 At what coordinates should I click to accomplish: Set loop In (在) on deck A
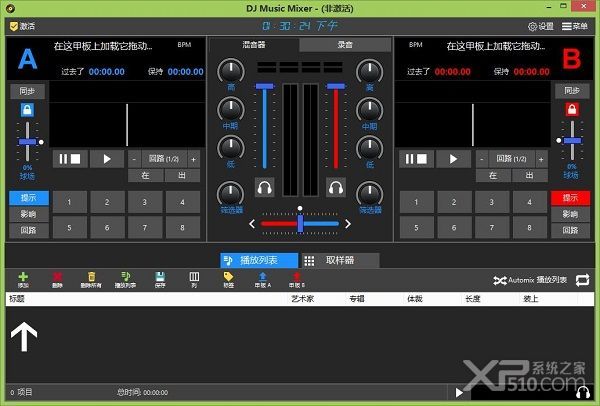pos(145,176)
